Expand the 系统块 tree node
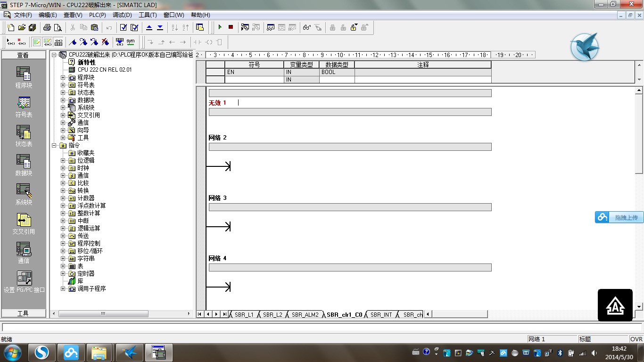Viewport: 644px width, 362px height. click(x=63, y=107)
